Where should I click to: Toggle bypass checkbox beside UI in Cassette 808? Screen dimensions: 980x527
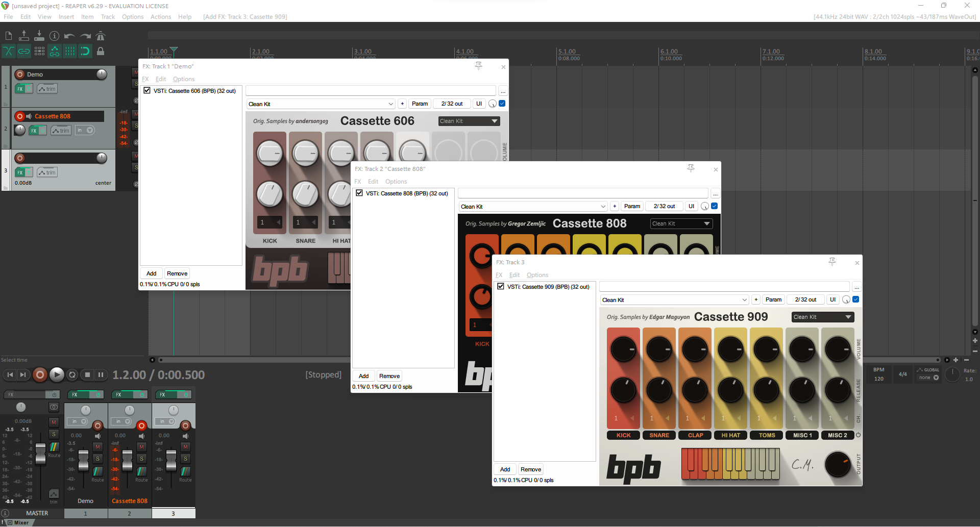tap(715, 206)
